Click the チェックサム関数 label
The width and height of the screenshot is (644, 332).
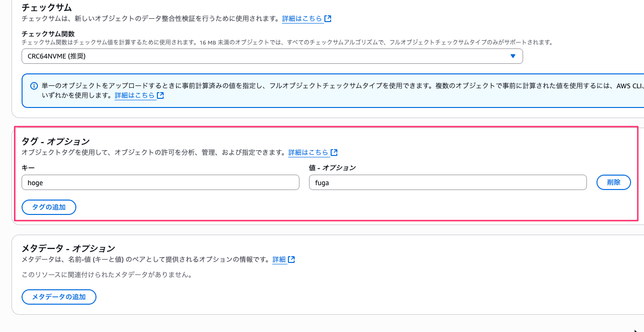tap(47, 34)
